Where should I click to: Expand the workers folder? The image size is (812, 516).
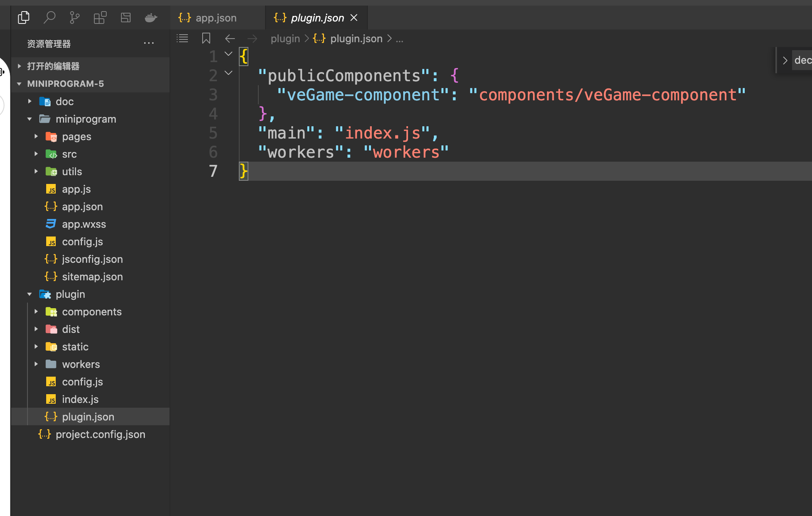tap(36, 364)
